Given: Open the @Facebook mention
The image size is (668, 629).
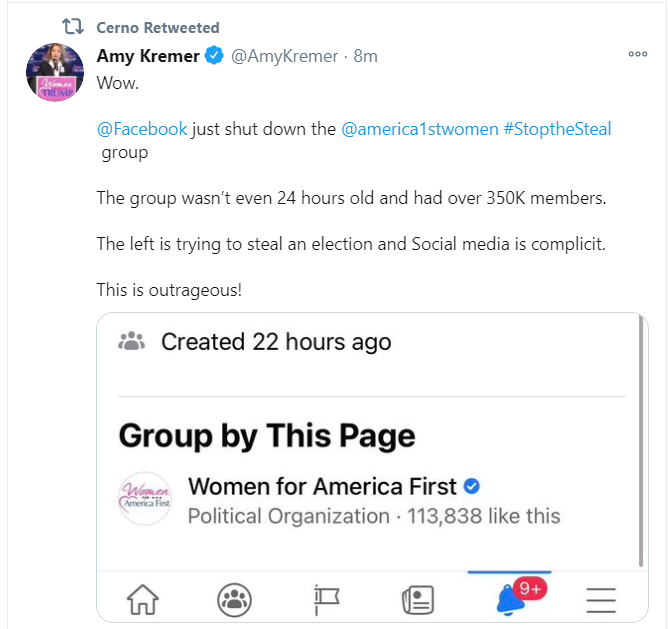Looking at the screenshot, I should coord(141,129).
